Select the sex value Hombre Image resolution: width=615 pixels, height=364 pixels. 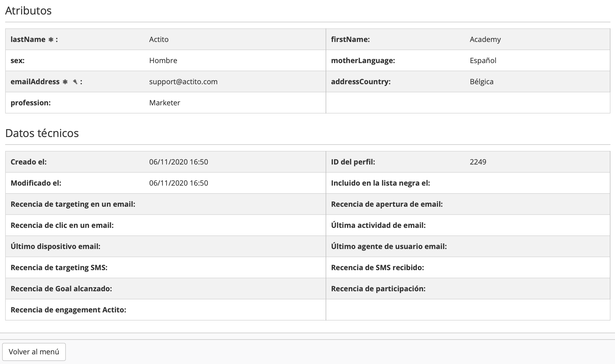[163, 61]
